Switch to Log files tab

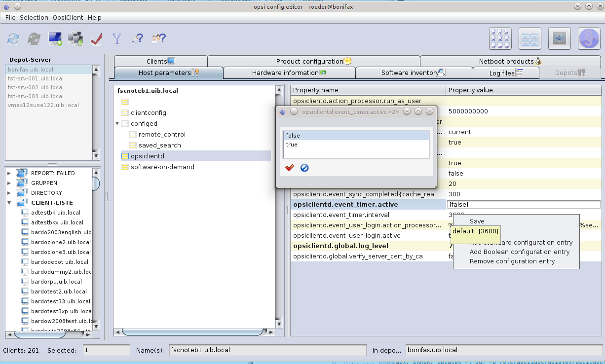[506, 73]
